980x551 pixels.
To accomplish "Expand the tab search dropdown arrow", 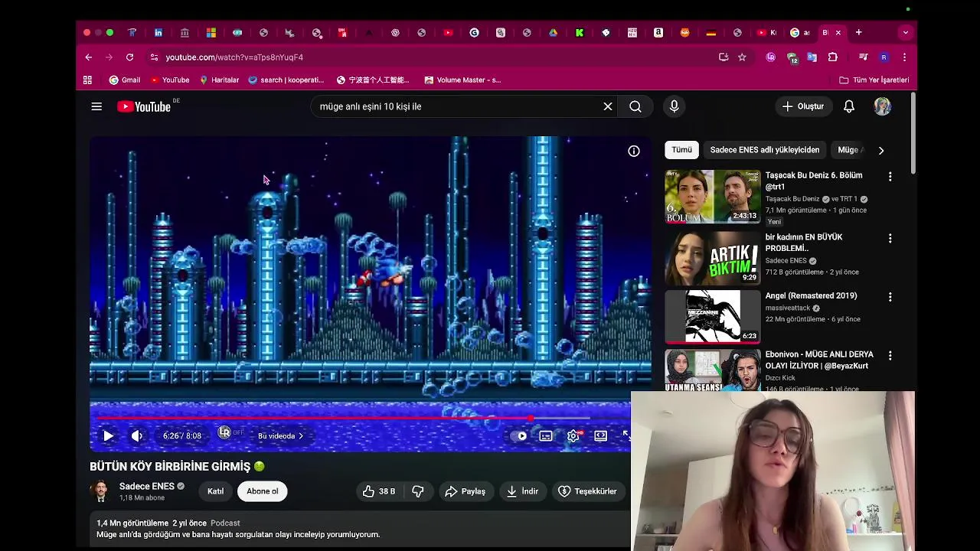I will coord(906,33).
